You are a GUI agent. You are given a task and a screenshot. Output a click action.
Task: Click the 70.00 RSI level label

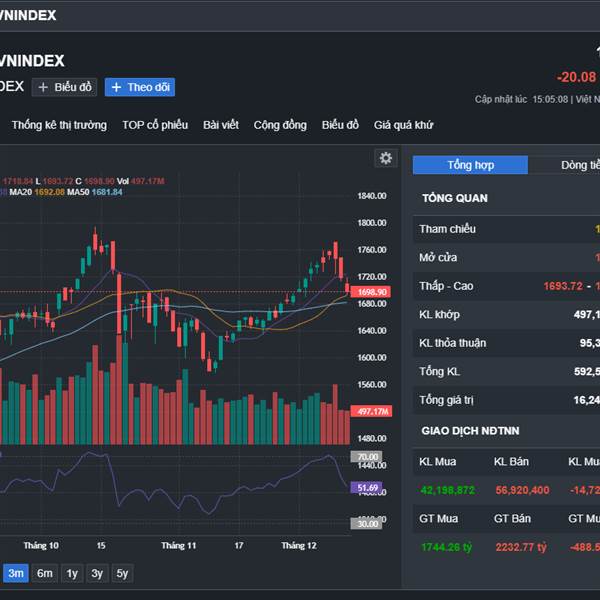click(x=366, y=457)
